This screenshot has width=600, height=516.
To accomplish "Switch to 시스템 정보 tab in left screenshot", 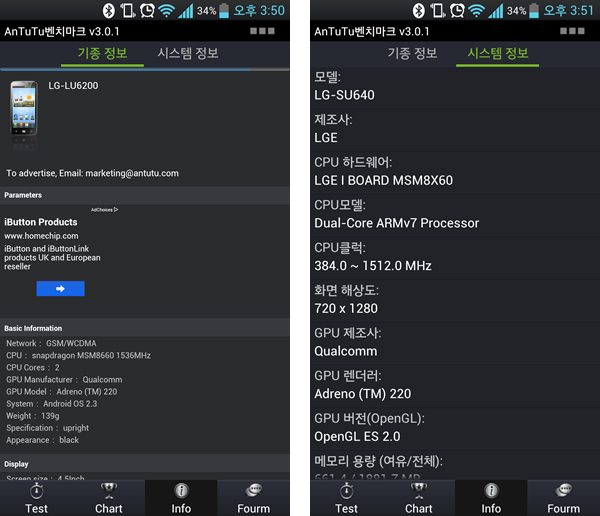I will [x=188, y=54].
